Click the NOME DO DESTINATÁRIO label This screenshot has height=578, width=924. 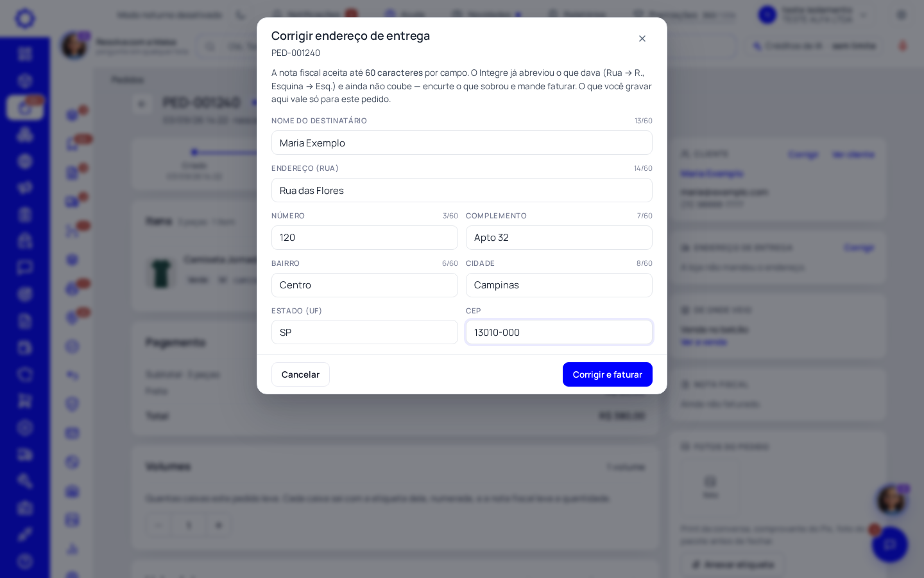[x=319, y=121]
